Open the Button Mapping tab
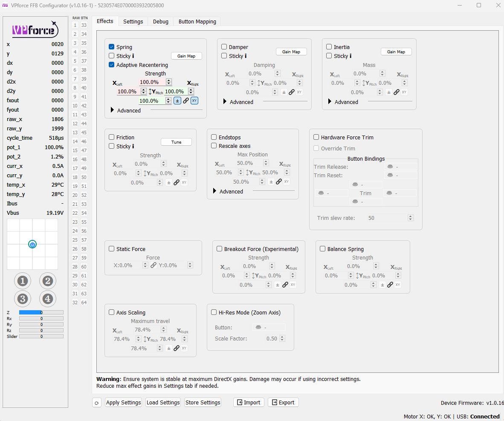 (197, 21)
